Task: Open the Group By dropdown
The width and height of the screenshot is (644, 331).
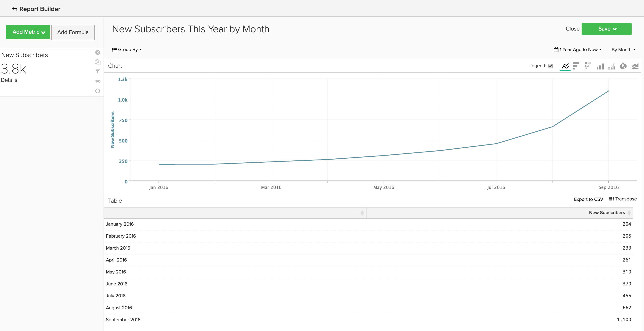Action: click(127, 50)
